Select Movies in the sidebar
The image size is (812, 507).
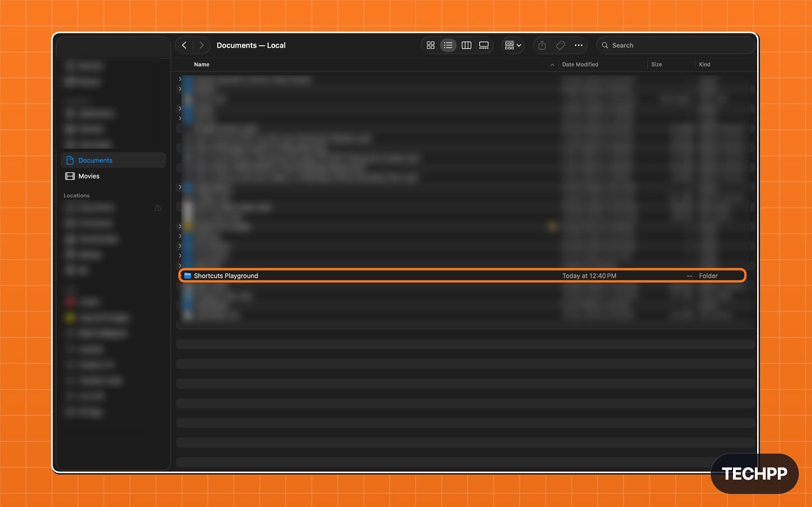point(113,176)
